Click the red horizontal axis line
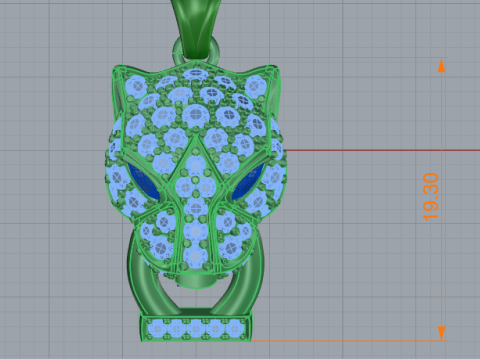This screenshot has height=360, width=480. click(382, 150)
